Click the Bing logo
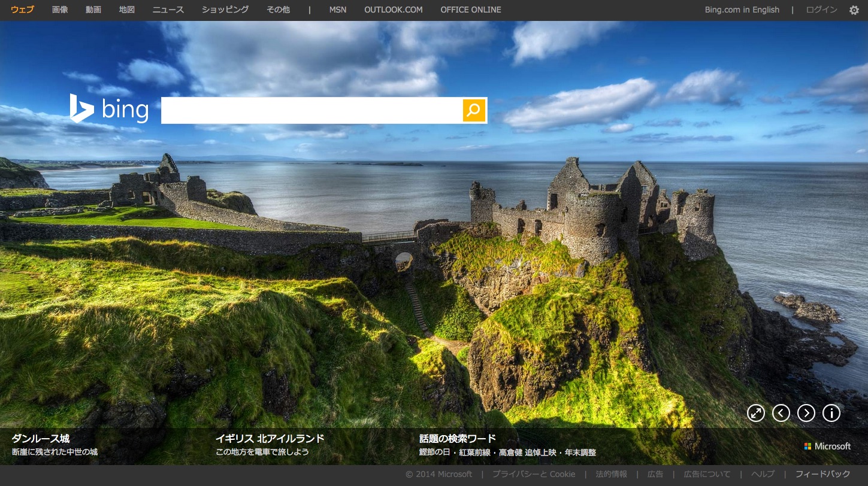Image resolution: width=868 pixels, height=486 pixels. [110, 110]
